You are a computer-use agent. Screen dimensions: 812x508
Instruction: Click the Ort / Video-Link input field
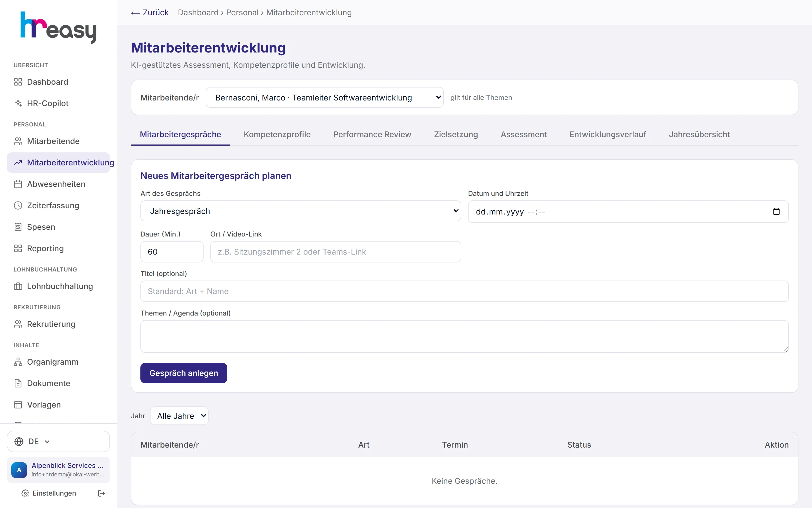click(336, 252)
